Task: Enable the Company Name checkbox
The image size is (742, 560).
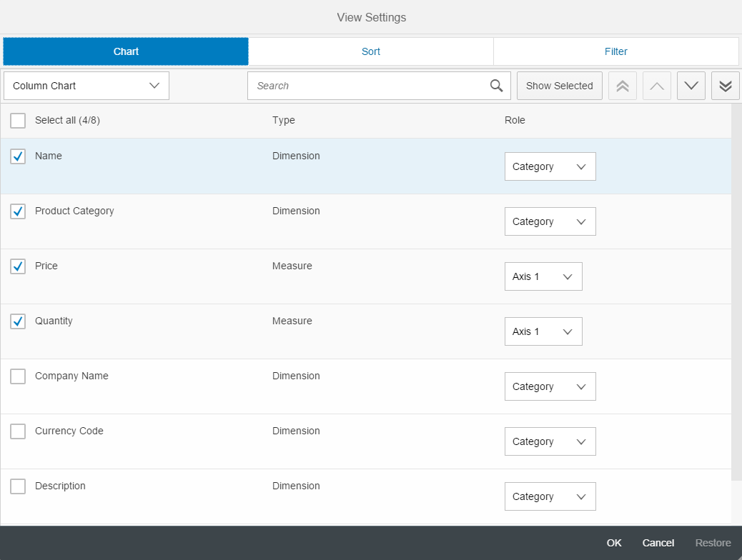Action: (x=18, y=376)
